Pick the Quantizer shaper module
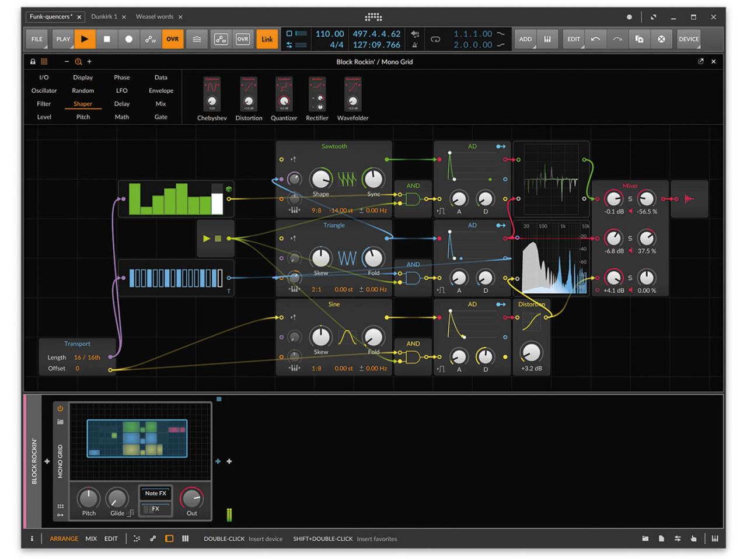The image size is (747, 560). tap(284, 99)
